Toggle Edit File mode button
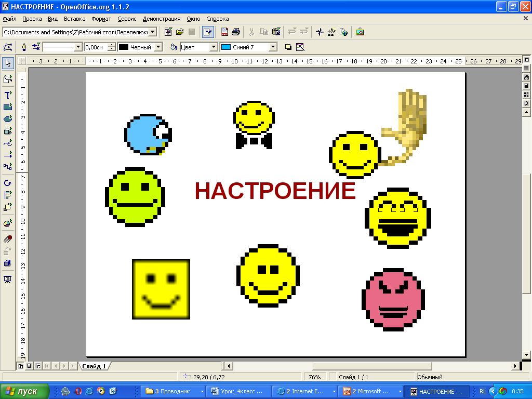532x399 pixels. click(x=208, y=32)
